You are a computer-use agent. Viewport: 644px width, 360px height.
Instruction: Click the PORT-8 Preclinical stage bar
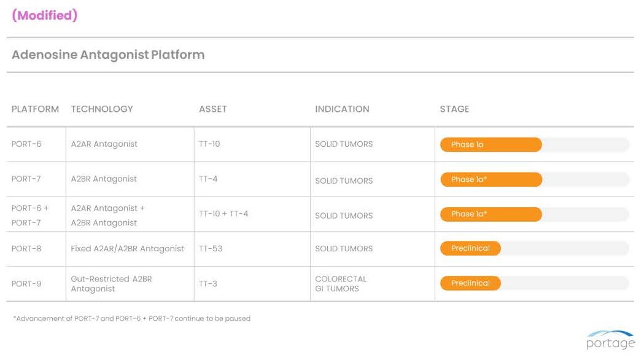pos(470,249)
